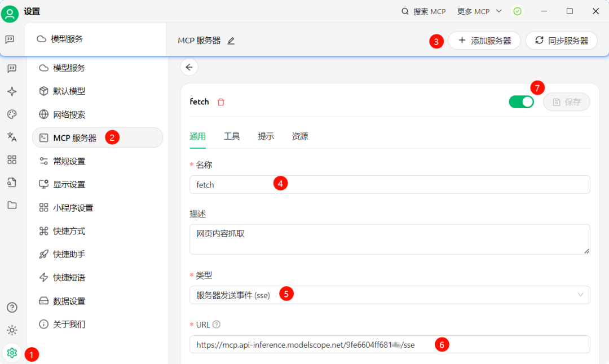
Task: Switch to the 工具 tab
Action: [x=232, y=136]
